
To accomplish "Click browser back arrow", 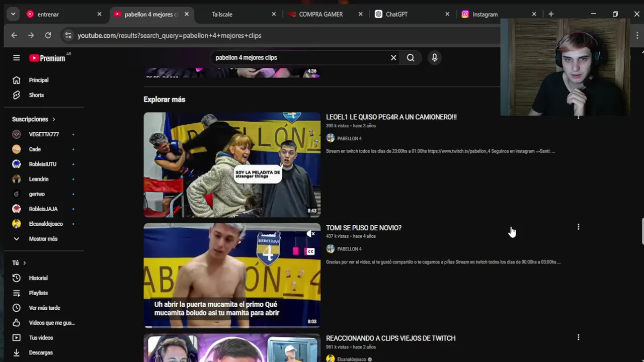I will pyautogui.click(x=14, y=35).
